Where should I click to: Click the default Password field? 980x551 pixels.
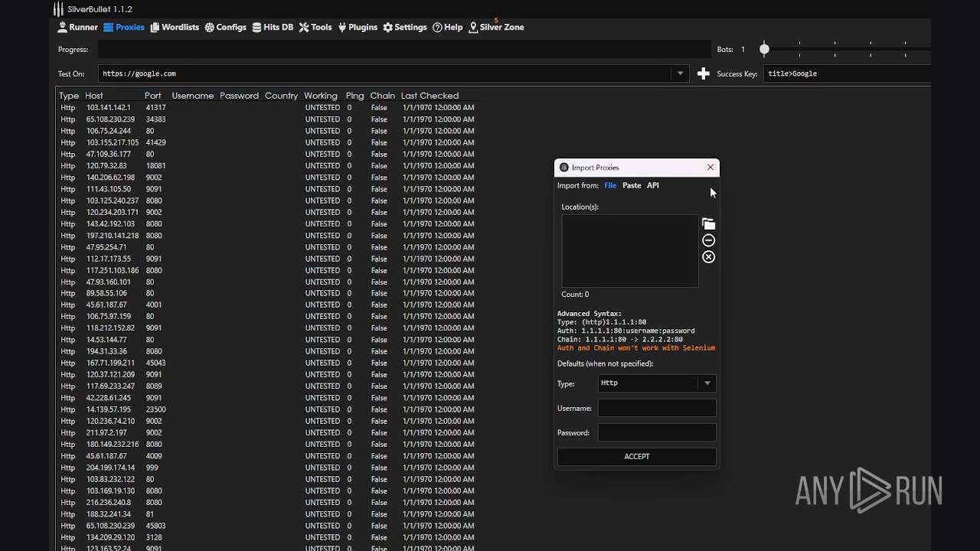point(657,432)
